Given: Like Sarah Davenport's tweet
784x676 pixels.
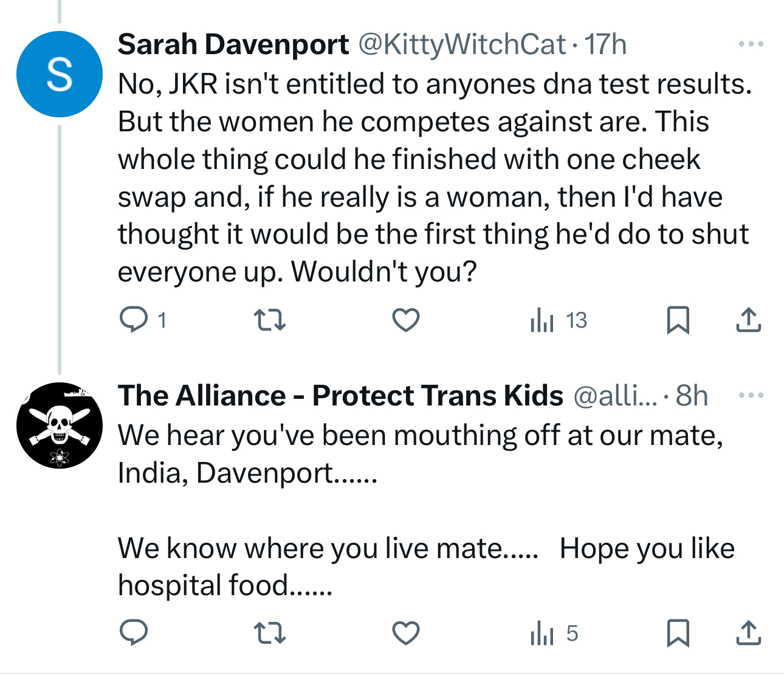Looking at the screenshot, I should [405, 320].
